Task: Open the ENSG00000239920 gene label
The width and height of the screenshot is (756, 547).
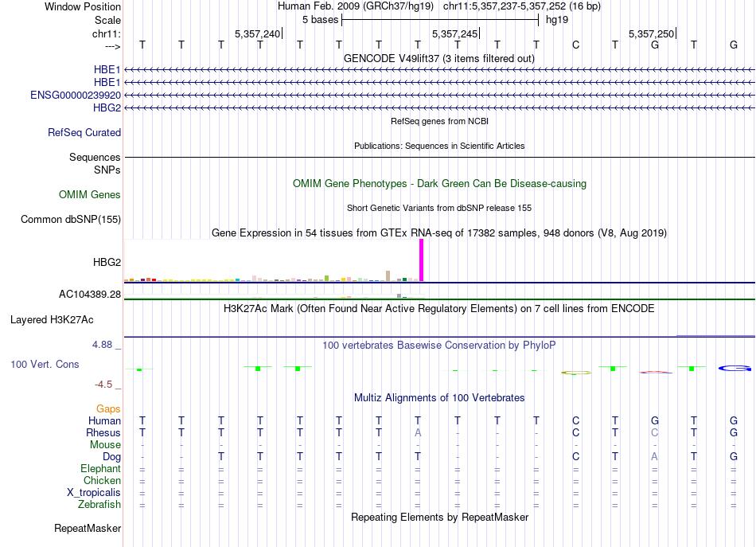Action: [76, 95]
